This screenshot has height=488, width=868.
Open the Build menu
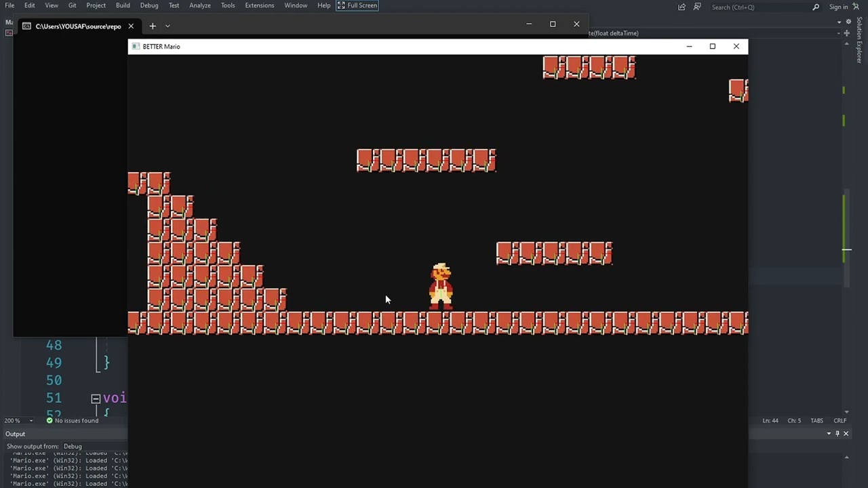(123, 5)
